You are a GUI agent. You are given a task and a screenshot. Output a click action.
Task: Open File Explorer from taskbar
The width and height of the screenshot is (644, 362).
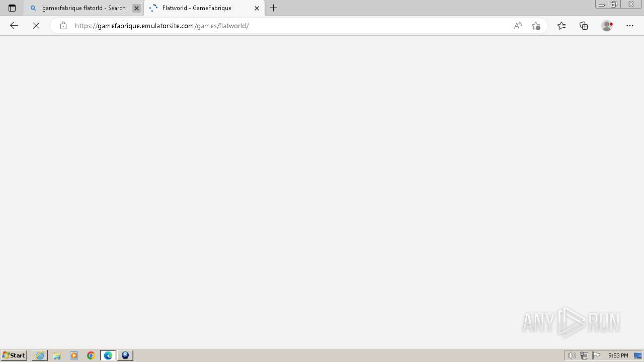[57, 355]
